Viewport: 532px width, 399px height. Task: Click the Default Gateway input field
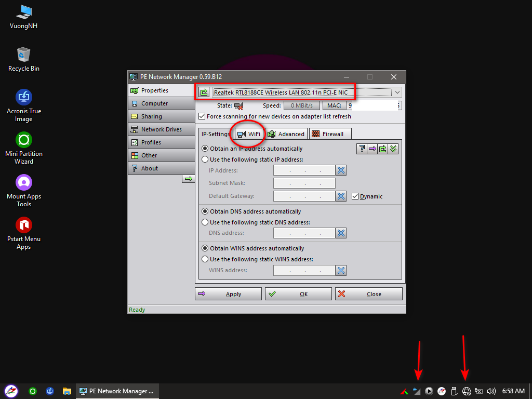pyautogui.click(x=304, y=196)
